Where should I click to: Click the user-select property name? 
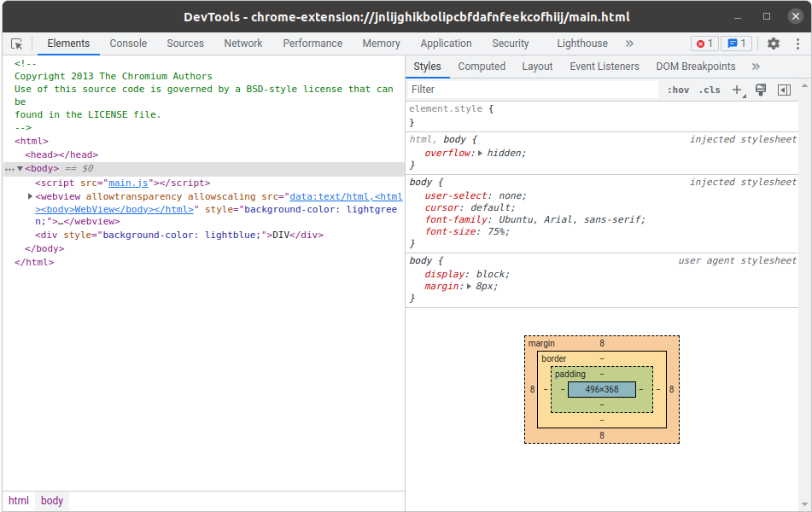456,195
